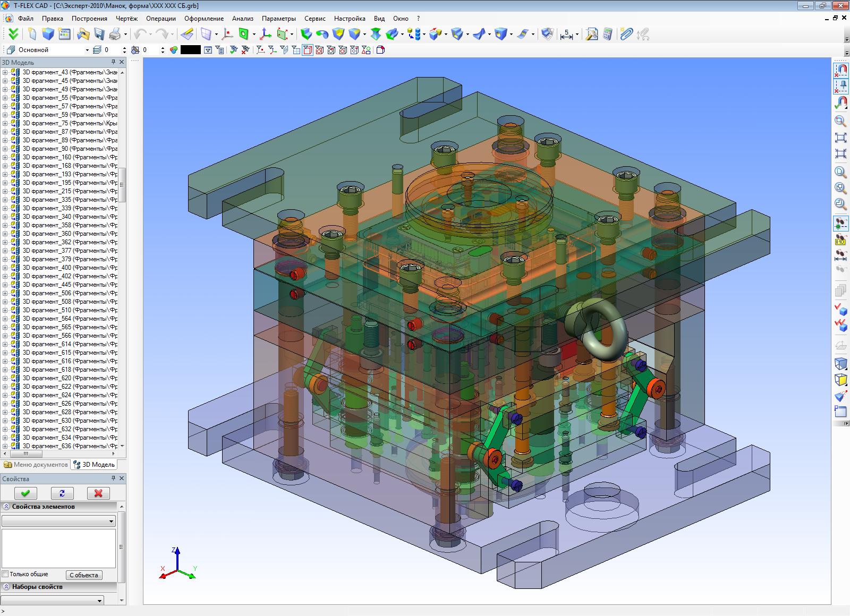Expand 3D фрагмент_43 tree node
The width and height of the screenshot is (850, 616).
5,72
